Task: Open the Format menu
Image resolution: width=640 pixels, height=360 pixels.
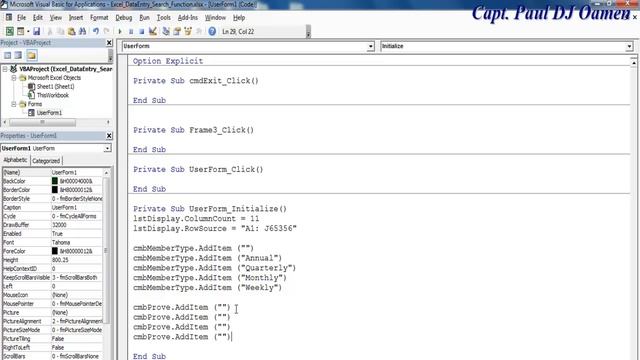Action: [x=99, y=18]
